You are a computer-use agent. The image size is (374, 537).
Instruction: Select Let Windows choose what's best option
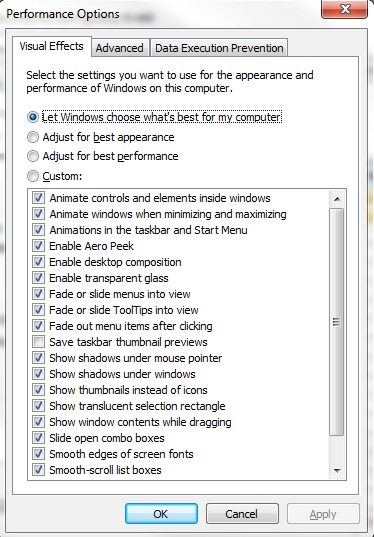point(33,117)
